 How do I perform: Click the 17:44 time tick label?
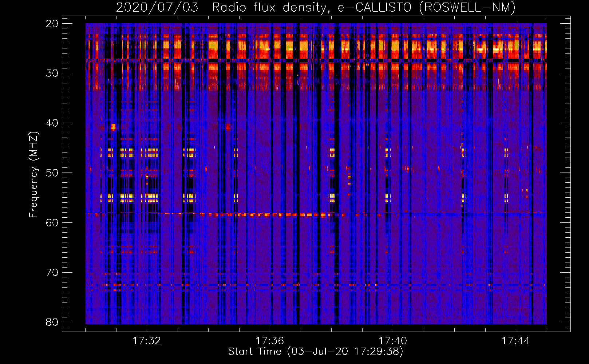[x=516, y=341]
